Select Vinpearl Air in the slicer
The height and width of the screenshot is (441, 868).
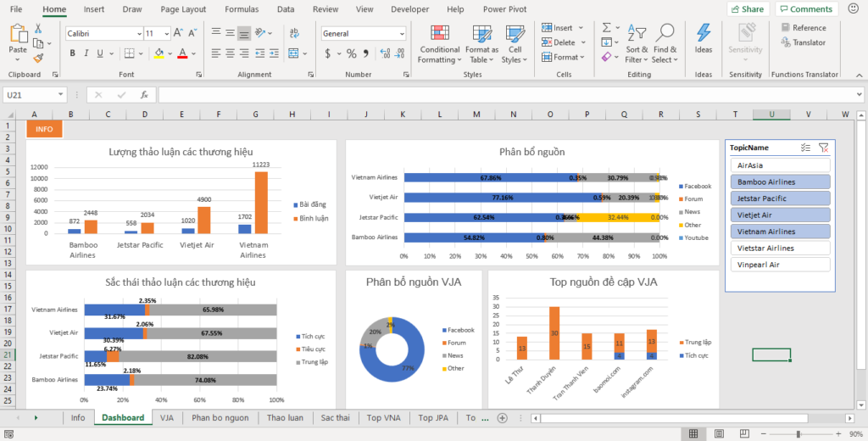780,265
